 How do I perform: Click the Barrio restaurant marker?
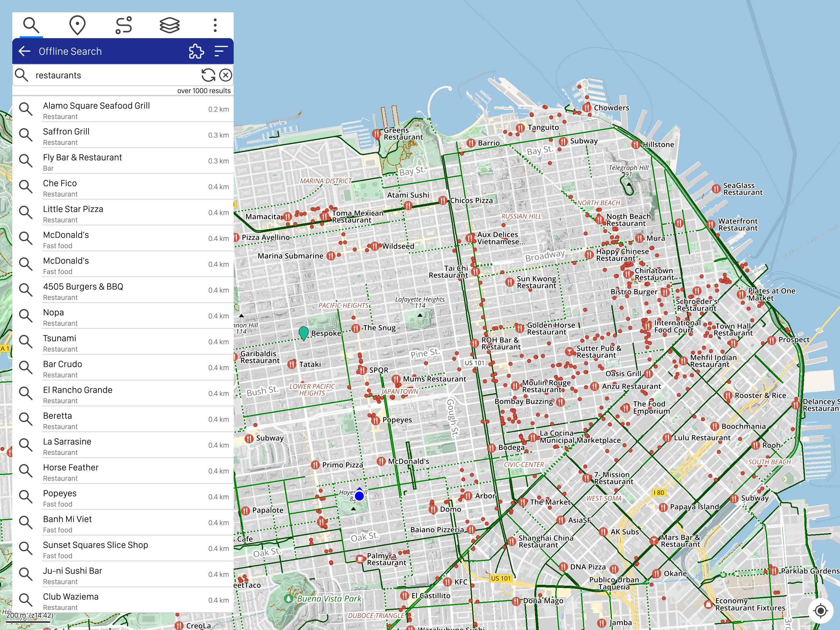point(471,143)
